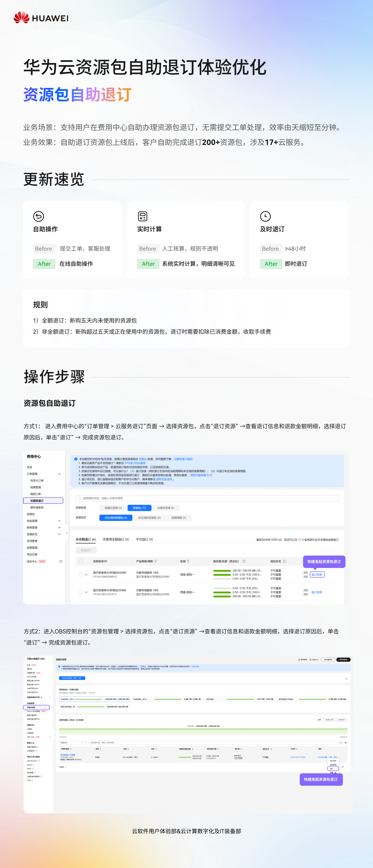Screen dimensions: 373x868
Task: Refresh the OBS resource package table
Action: [x=341, y=743]
